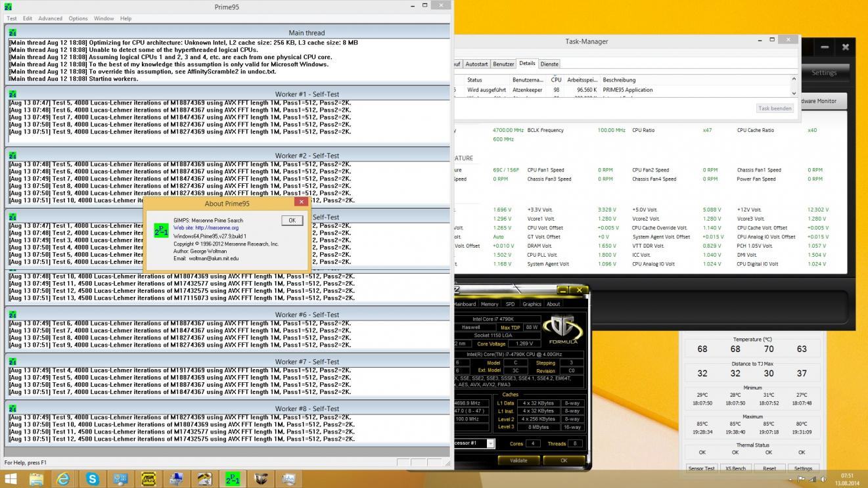
Task: Open the Advanced menu in Prime95
Action: click(50, 18)
